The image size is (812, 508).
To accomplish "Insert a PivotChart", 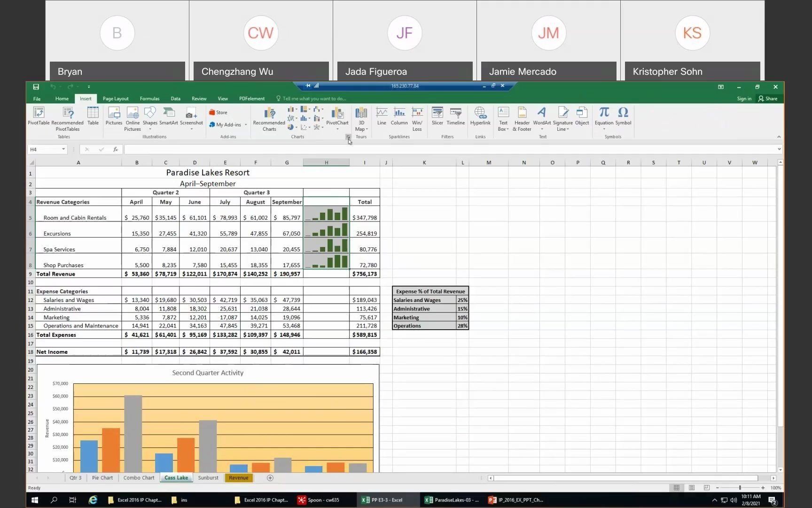I will click(x=337, y=119).
